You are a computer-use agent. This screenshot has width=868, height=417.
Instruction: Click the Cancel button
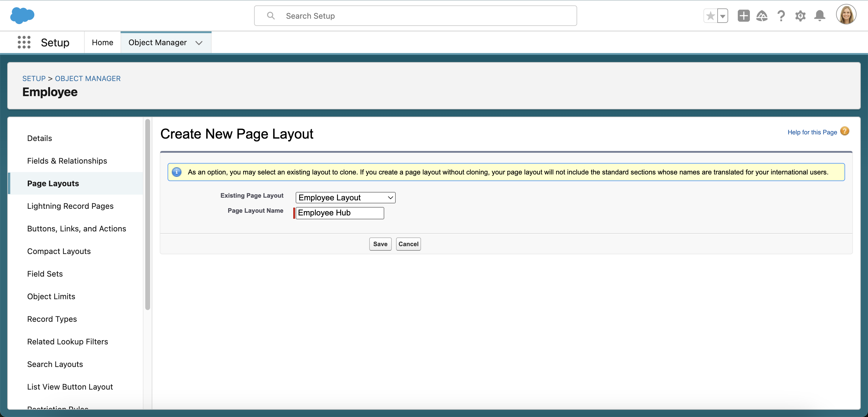coord(408,244)
